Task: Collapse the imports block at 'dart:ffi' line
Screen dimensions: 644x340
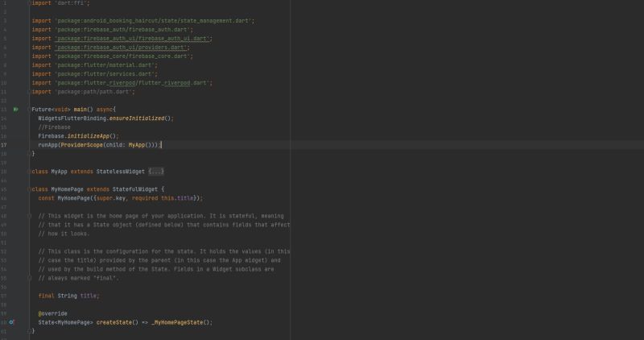Action: (29, 3)
